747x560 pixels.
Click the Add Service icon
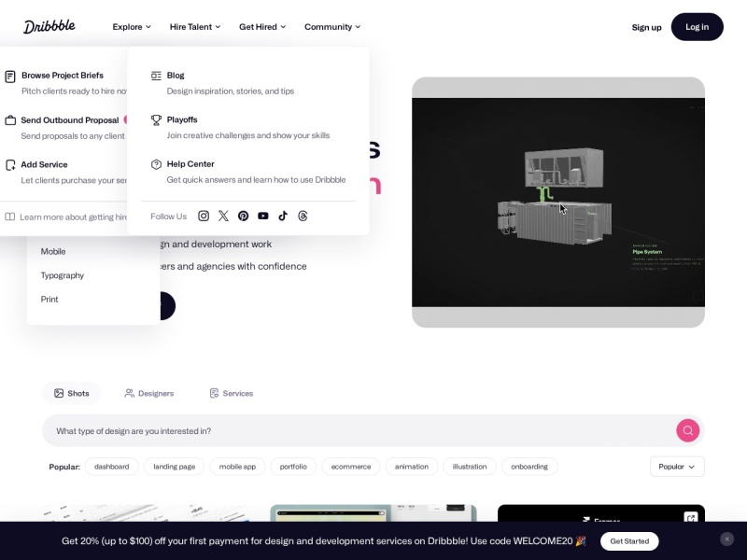(x=10, y=165)
